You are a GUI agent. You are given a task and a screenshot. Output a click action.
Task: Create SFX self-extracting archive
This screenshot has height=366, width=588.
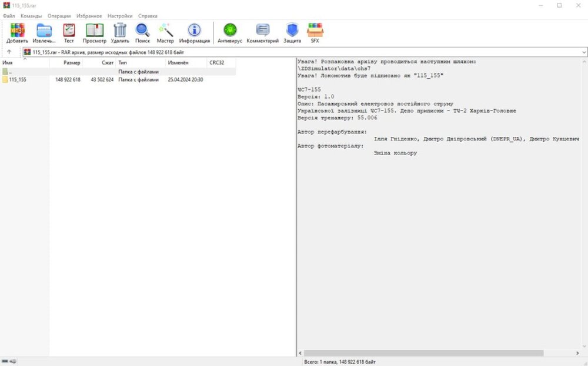pyautogui.click(x=315, y=31)
